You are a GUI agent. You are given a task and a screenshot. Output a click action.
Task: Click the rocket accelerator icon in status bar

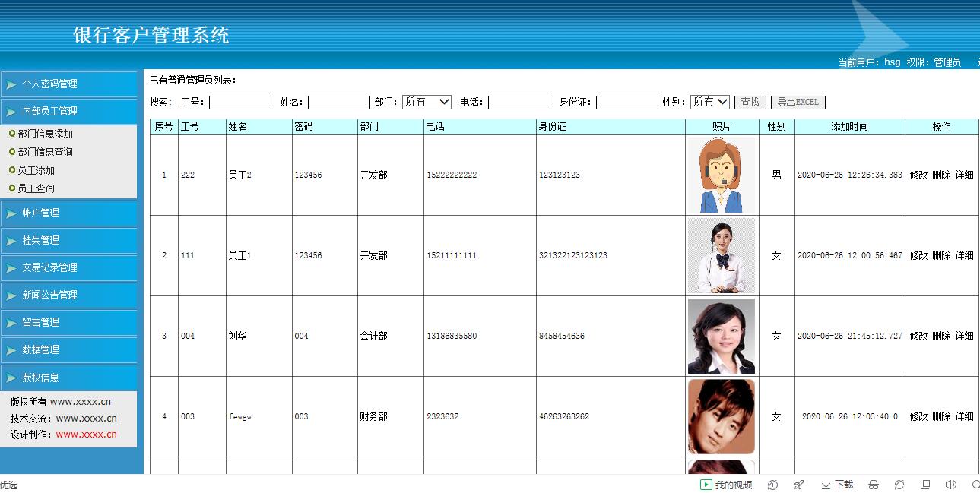click(798, 485)
